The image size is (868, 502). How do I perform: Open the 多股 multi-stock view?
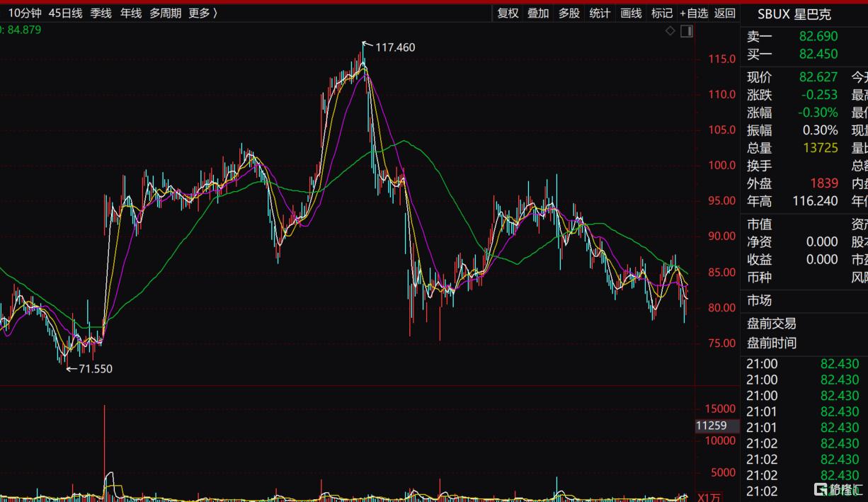569,13
